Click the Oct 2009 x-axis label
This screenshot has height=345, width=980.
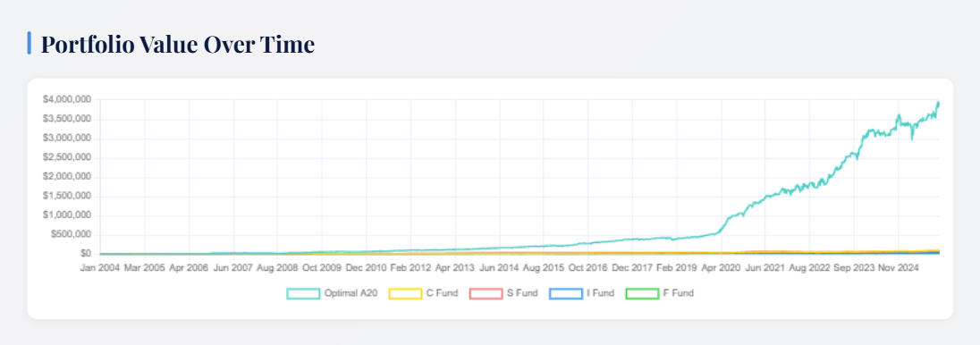[x=321, y=267]
